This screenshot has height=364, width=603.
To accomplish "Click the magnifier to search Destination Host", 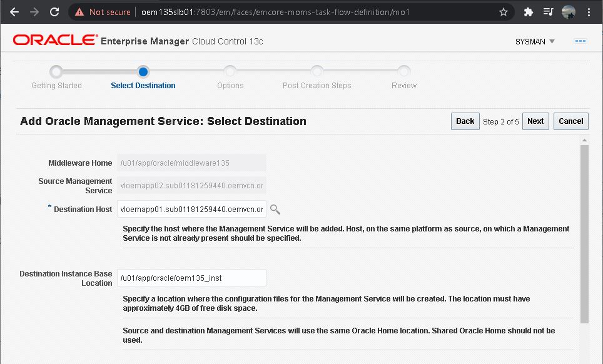I will 275,209.
